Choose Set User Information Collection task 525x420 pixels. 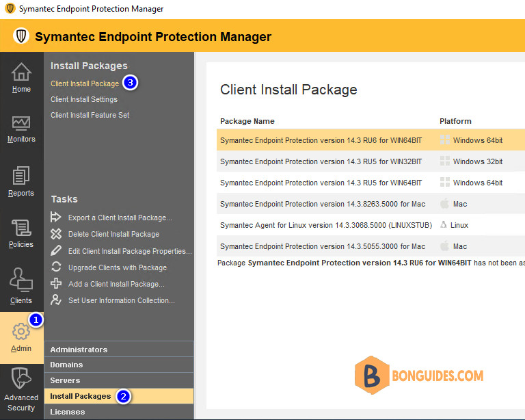click(122, 300)
